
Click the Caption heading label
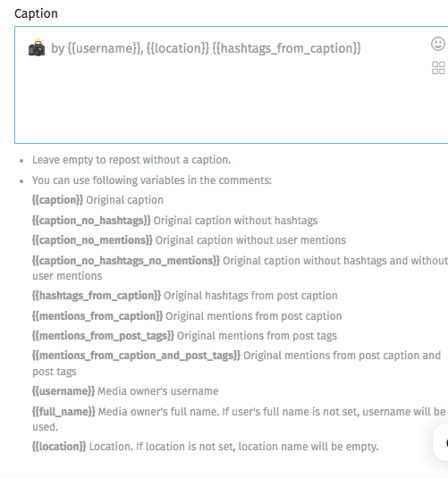pos(36,13)
